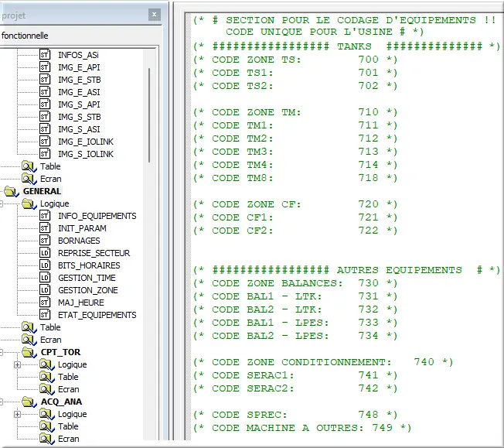This screenshot has width=504, height=448.
Task: Select the GENERAL functional module folder icon
Action: (11, 191)
